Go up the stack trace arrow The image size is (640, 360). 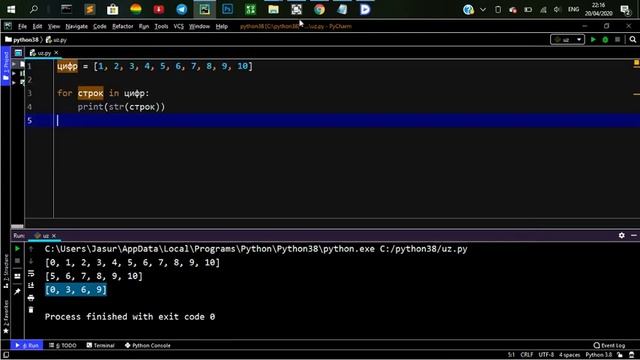(x=31, y=248)
